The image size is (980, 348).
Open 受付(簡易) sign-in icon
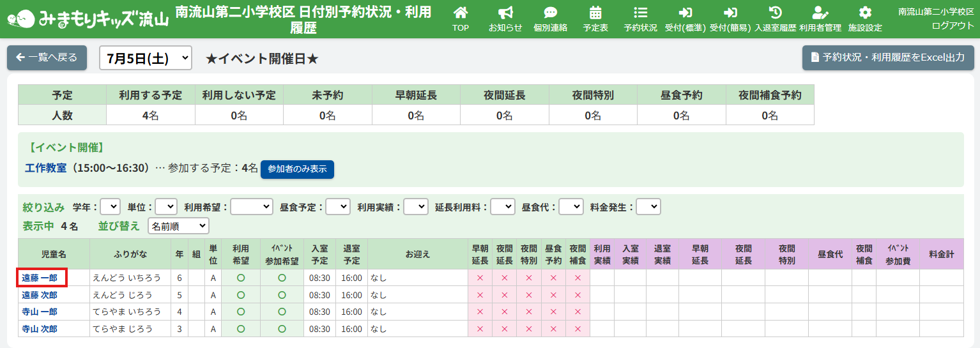pyautogui.click(x=730, y=13)
